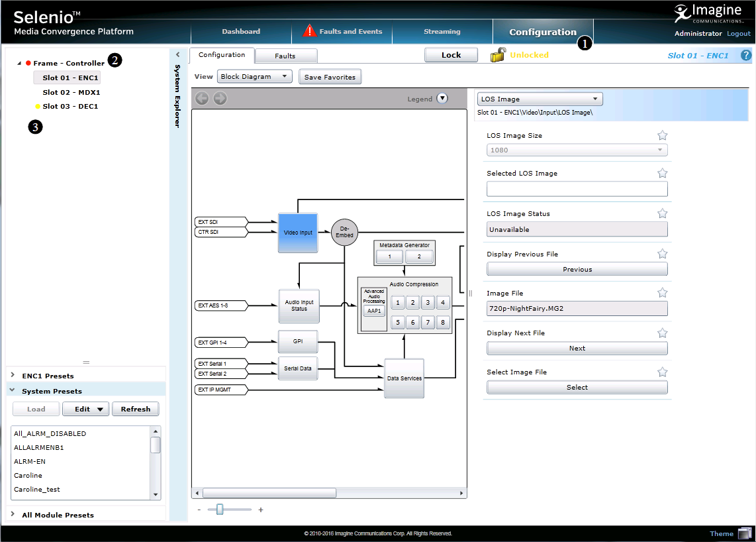
Task: Select Slot 02 - MDX1 in tree
Action: click(71, 92)
